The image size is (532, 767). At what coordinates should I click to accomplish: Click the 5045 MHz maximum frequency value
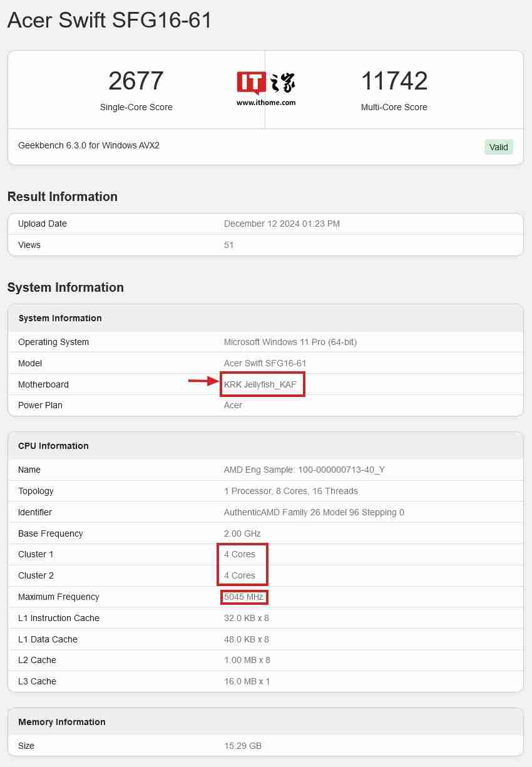(244, 597)
